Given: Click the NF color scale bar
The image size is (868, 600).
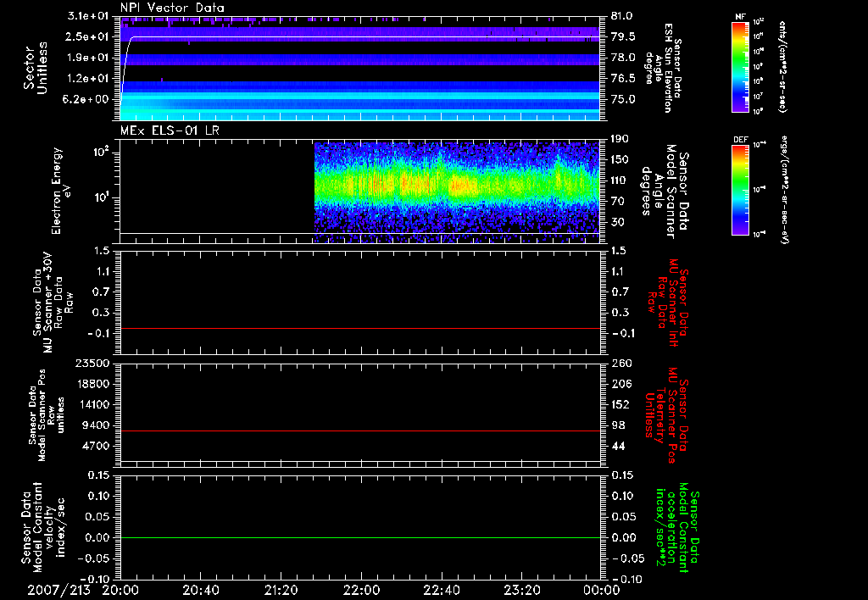Looking at the screenshot, I should pyautogui.click(x=738, y=68).
